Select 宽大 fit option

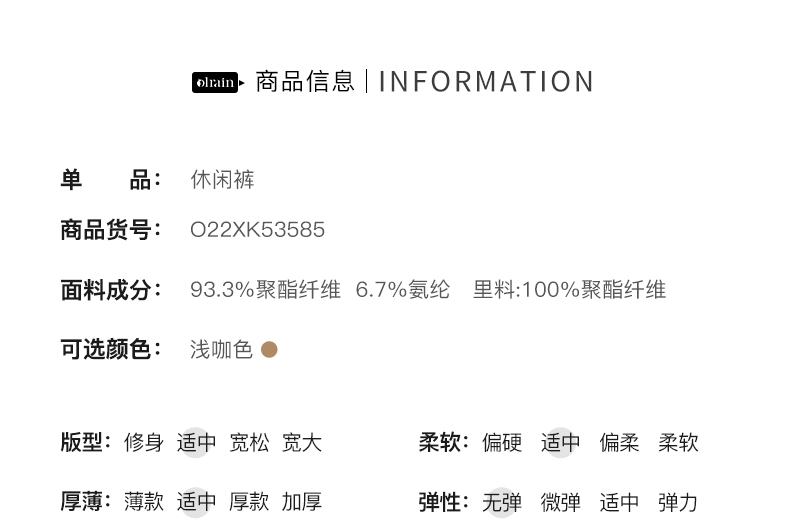[x=302, y=442]
